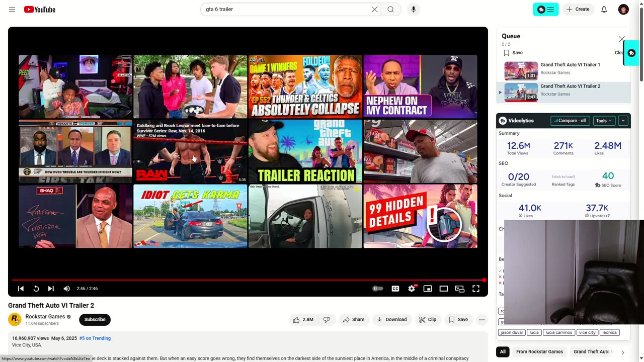Open Nephew On My Contract suggested video
Screen dimensions: 644x362
pyautogui.click(x=420, y=86)
